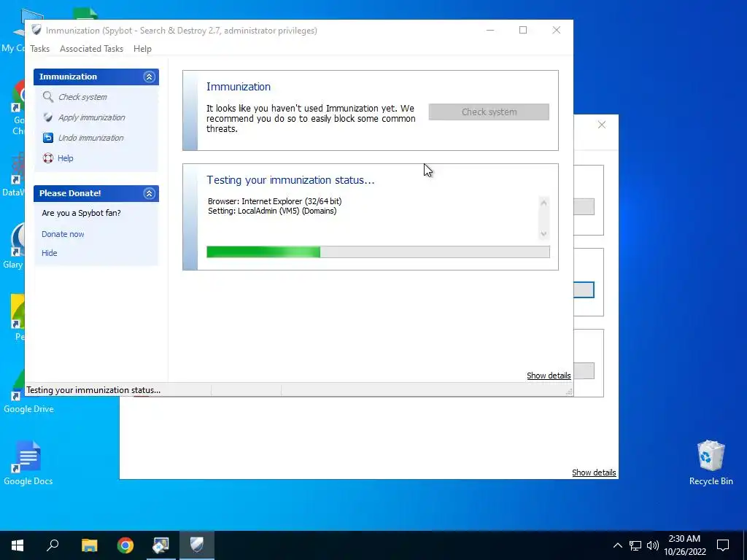
Task: Click the Apply immunization shield icon
Action: (x=47, y=117)
